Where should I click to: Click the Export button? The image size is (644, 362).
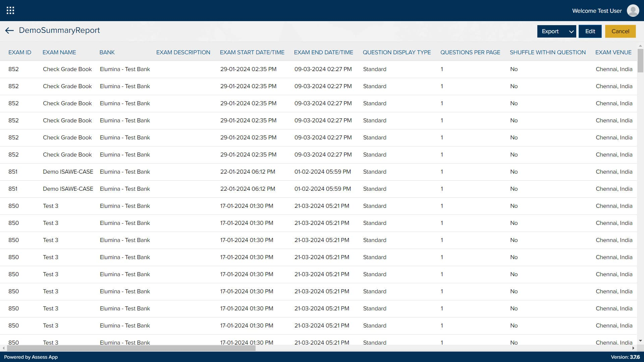[x=550, y=31]
